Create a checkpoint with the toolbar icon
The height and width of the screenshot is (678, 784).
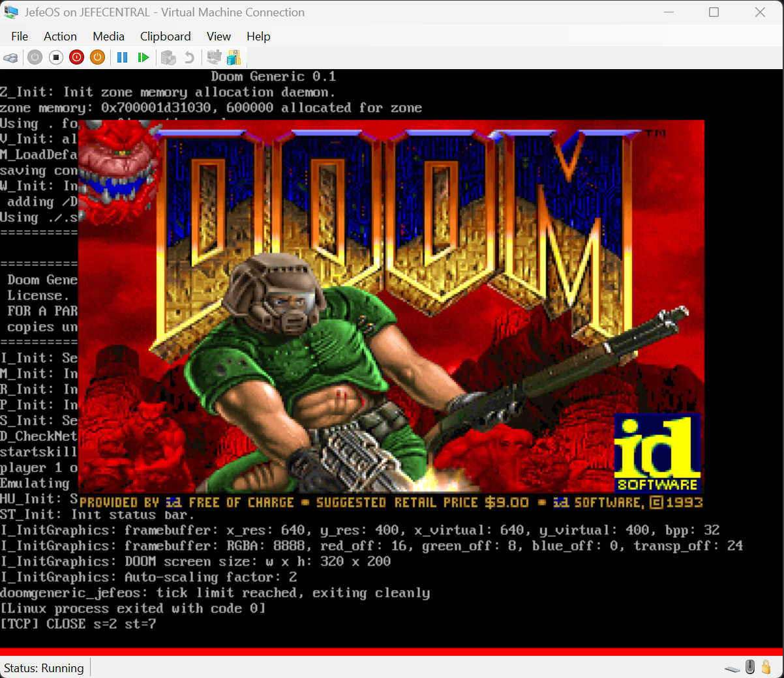168,57
